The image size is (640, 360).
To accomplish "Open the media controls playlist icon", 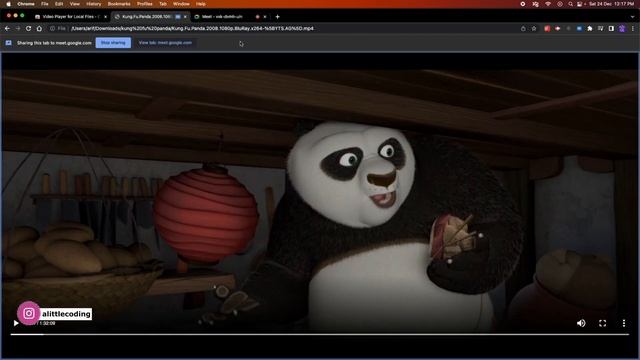I will pos(600,29).
